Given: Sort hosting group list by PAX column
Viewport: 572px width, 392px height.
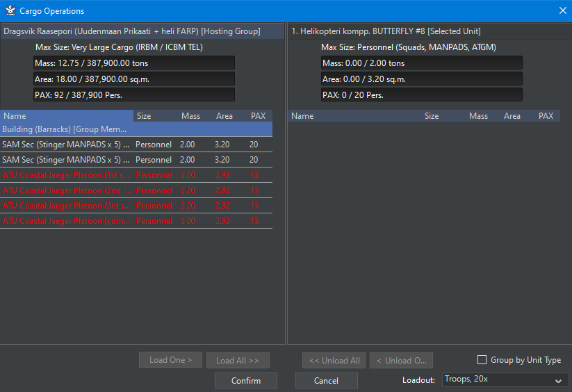Looking at the screenshot, I should (260, 115).
